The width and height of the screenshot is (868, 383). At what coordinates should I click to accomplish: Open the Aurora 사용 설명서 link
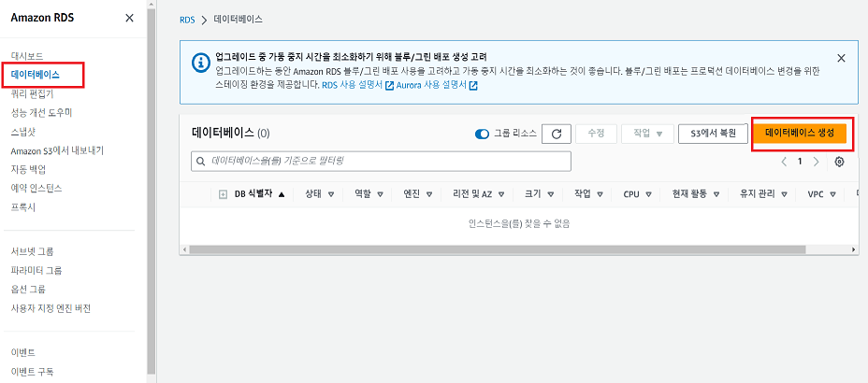click(431, 86)
